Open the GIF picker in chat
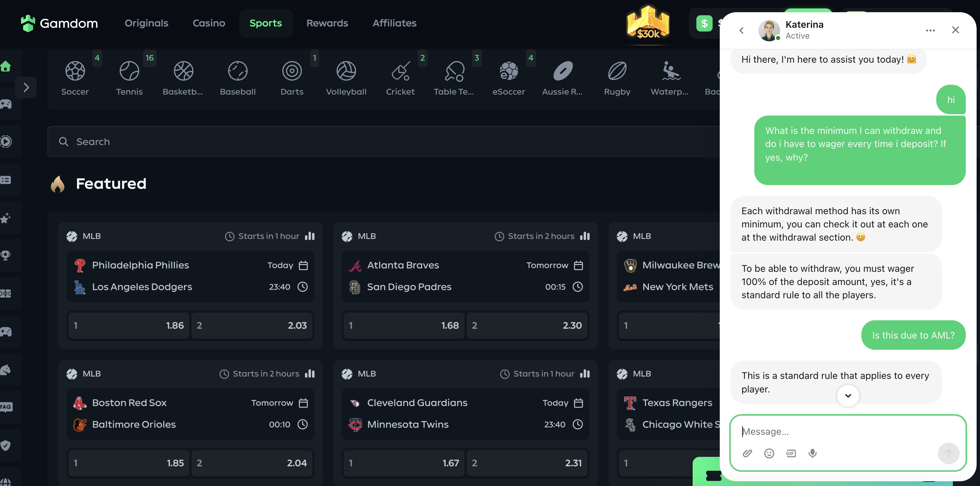Image resolution: width=980 pixels, height=486 pixels. pyautogui.click(x=791, y=453)
